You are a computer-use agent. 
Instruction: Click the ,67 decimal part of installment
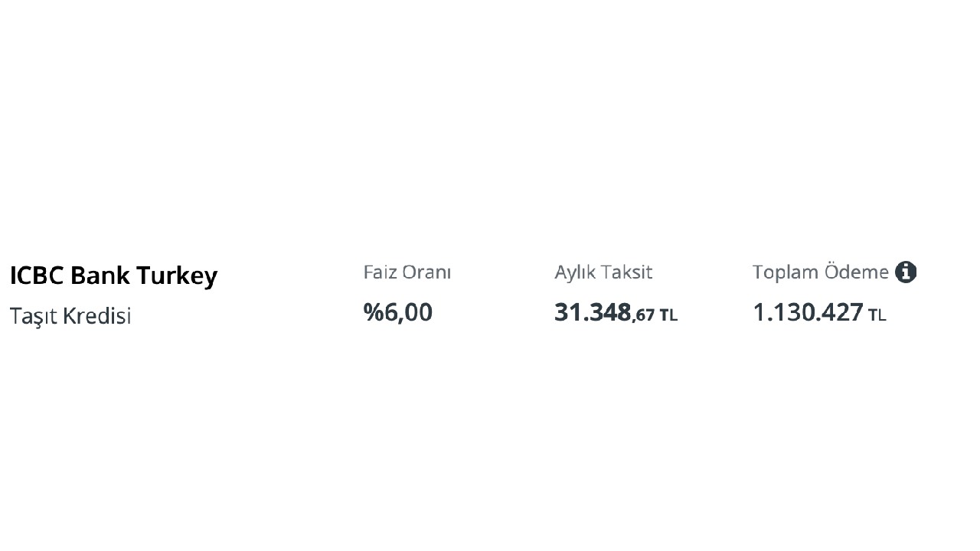tap(644, 315)
